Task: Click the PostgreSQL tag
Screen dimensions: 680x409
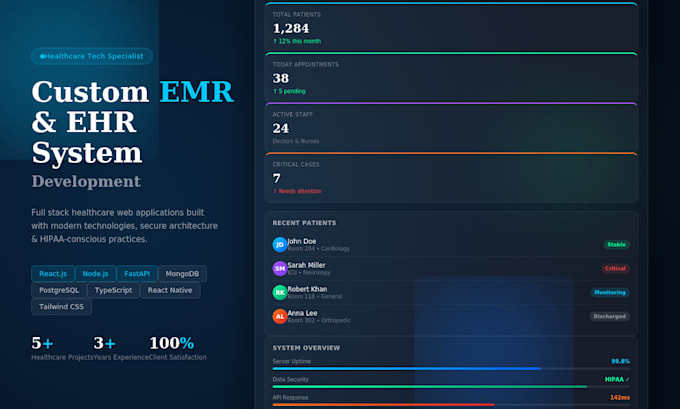Action: tap(59, 290)
